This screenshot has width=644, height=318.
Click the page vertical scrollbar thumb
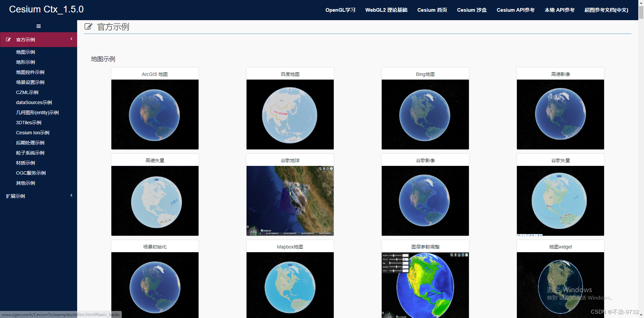point(641,13)
